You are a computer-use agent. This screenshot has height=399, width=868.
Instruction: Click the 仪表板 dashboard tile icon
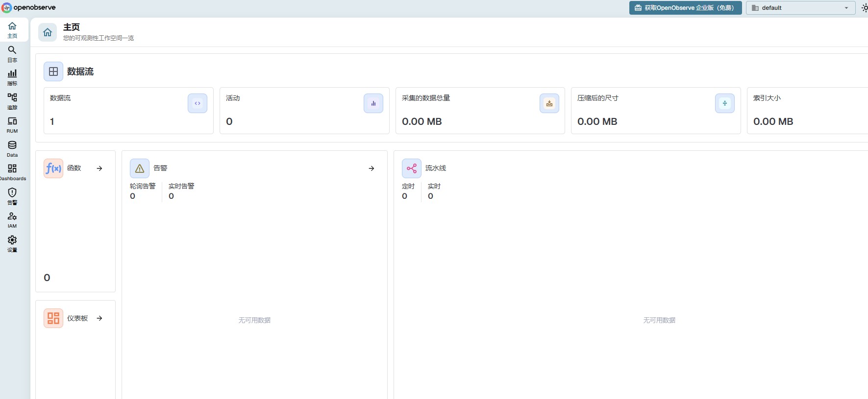[53, 318]
